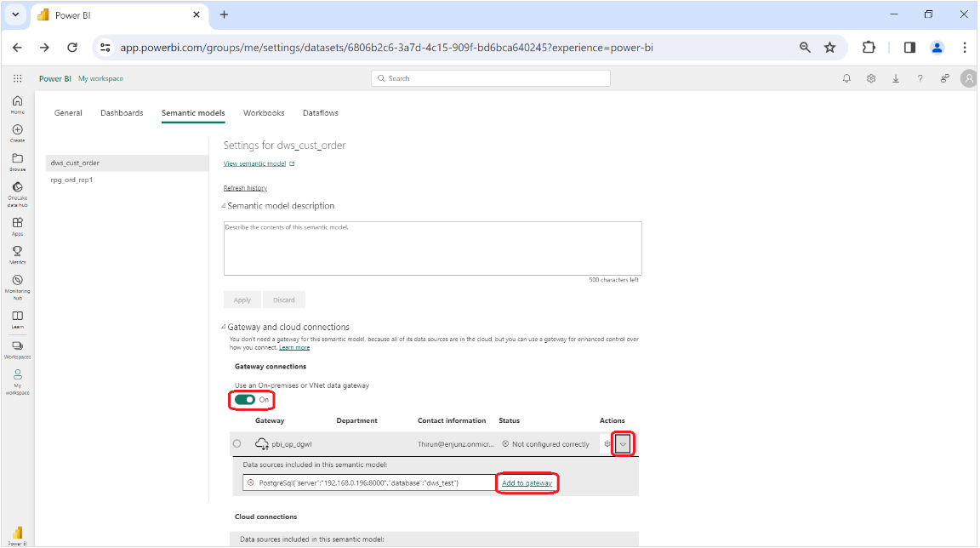980x548 pixels.
Task: Open the account avatar in Power BI header
Action: (x=969, y=79)
